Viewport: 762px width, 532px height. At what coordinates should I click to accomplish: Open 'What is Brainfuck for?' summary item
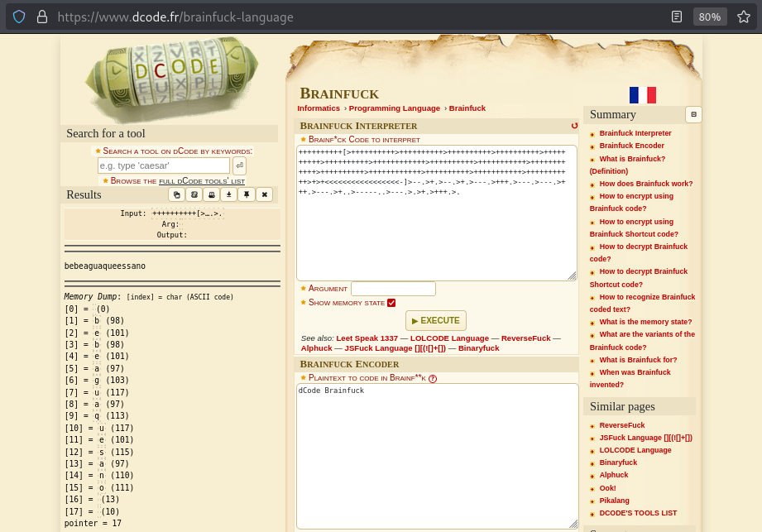638,360
